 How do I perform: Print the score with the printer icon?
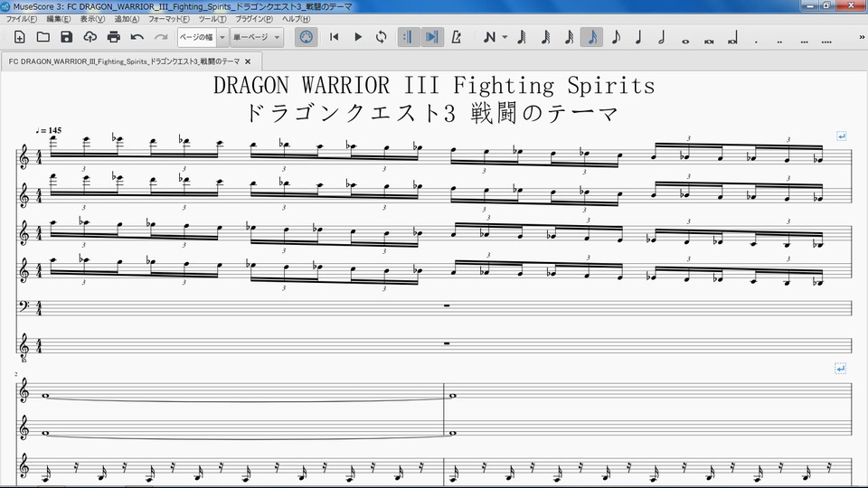pyautogui.click(x=114, y=37)
